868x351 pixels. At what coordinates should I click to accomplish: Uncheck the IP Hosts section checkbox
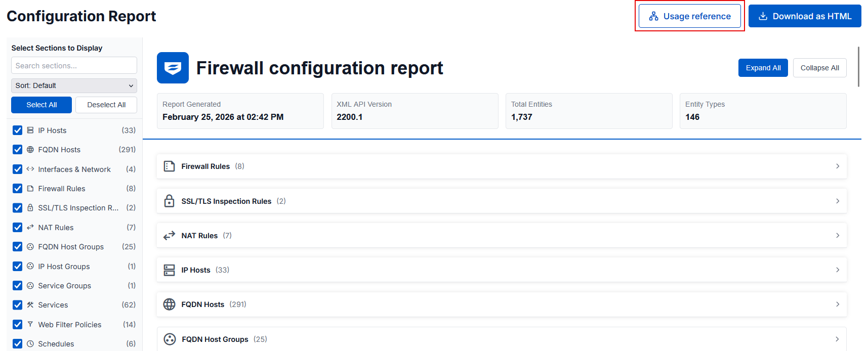click(18, 130)
